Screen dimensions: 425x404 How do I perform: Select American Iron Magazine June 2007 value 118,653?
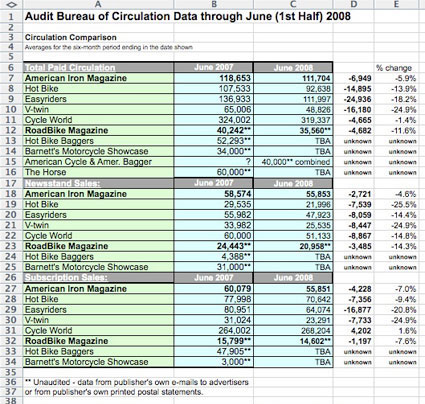click(214, 78)
